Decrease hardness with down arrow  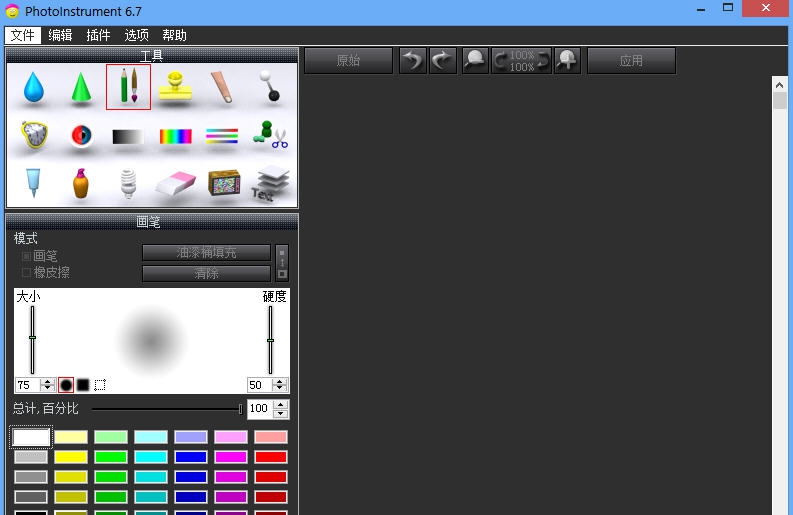point(280,388)
